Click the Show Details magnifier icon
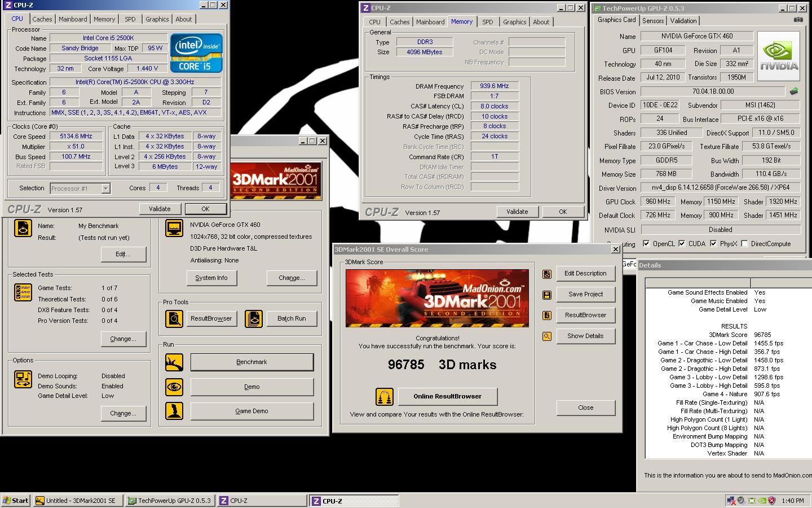The height and width of the screenshot is (508, 812). 546,336
